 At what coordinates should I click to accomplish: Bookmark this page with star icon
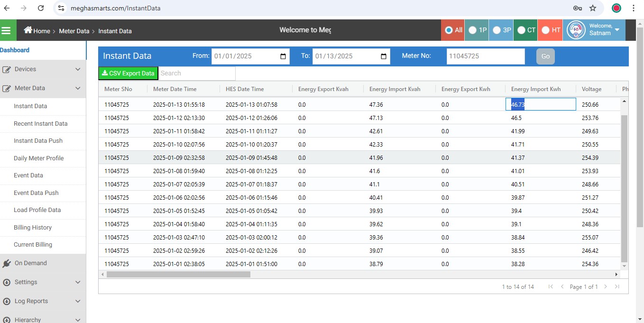(593, 8)
